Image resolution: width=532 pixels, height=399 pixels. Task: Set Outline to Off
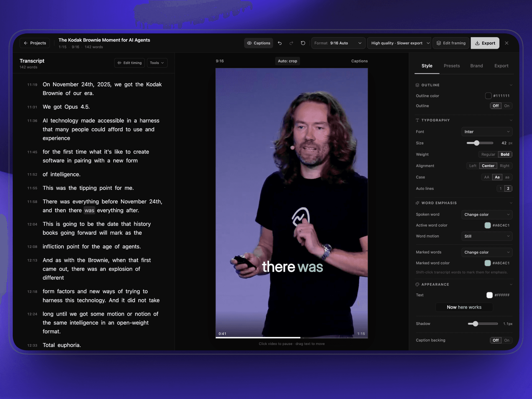(x=496, y=106)
